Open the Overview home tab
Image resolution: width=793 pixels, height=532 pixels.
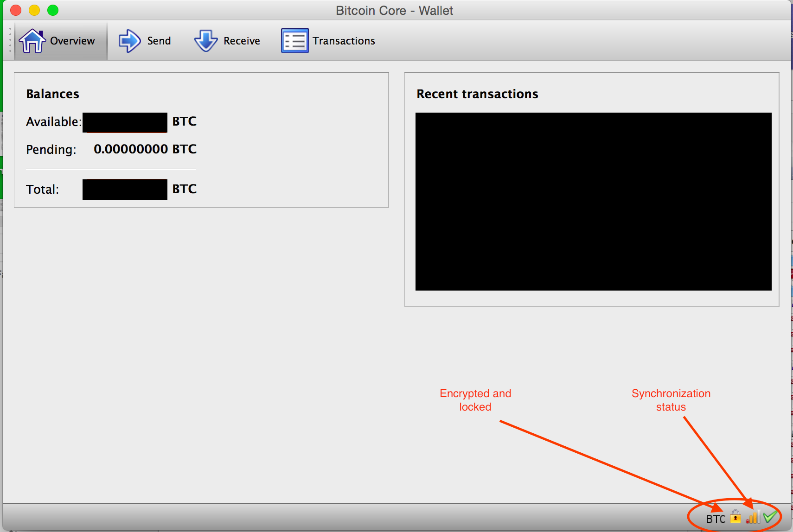click(61, 41)
